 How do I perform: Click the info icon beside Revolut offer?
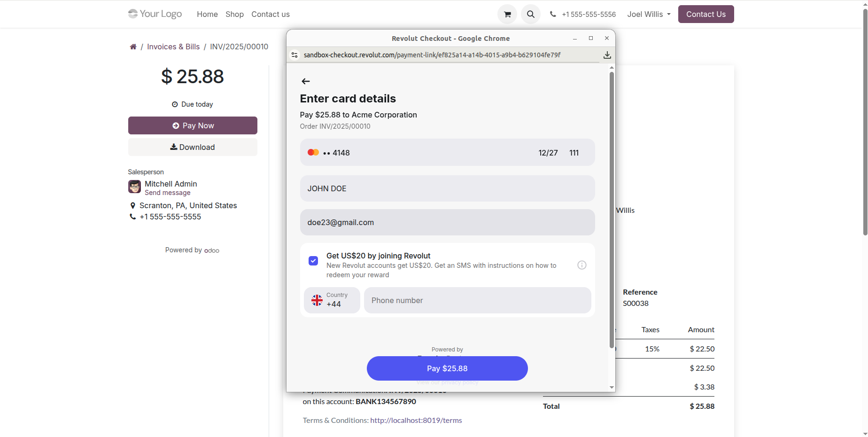(581, 265)
